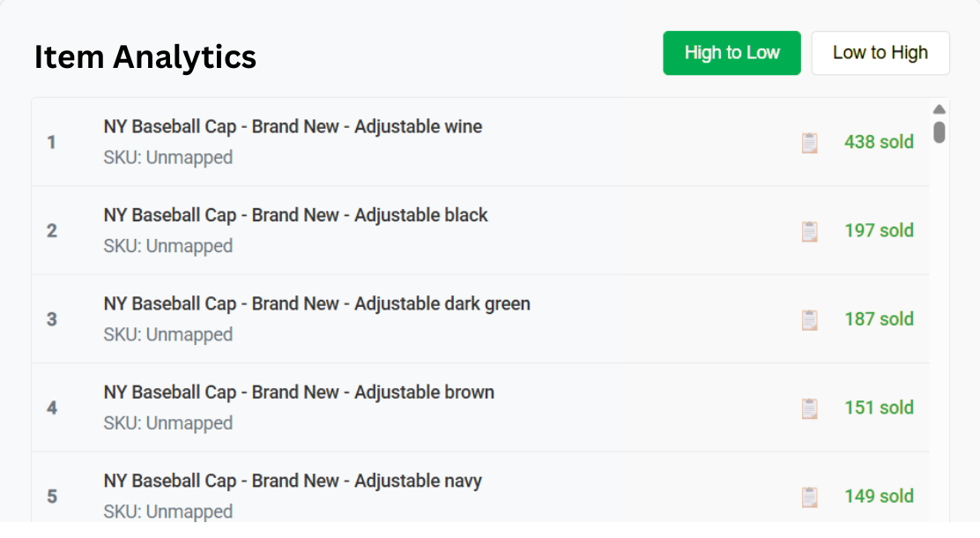This screenshot has width=980, height=538.
Task: Open NY Baseball Cap Adjustable black item
Action: point(295,215)
